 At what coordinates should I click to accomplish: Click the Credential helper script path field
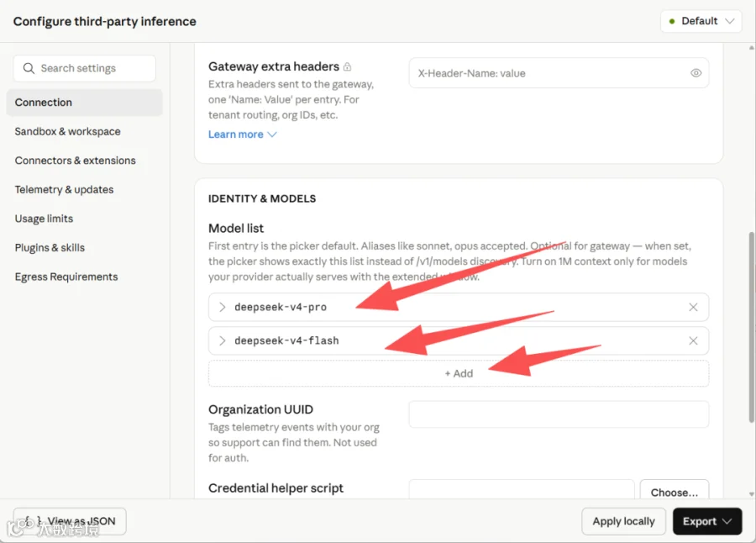(522, 489)
